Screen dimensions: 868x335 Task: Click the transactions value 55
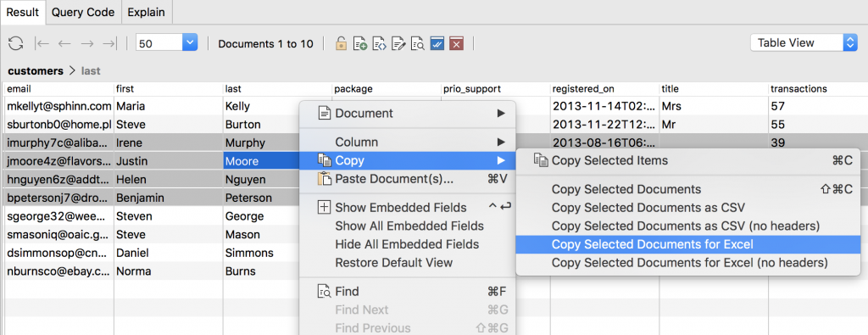pyautogui.click(x=818, y=124)
